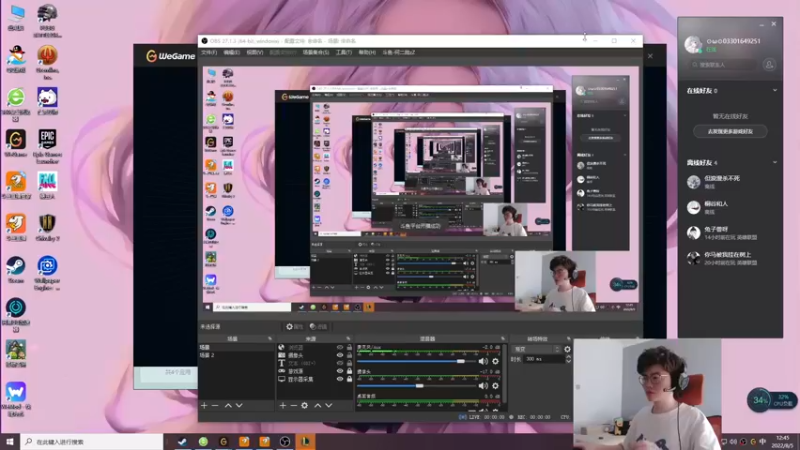
Task: Open the Wallpaper Engine desktop shortcut
Action: (47, 273)
